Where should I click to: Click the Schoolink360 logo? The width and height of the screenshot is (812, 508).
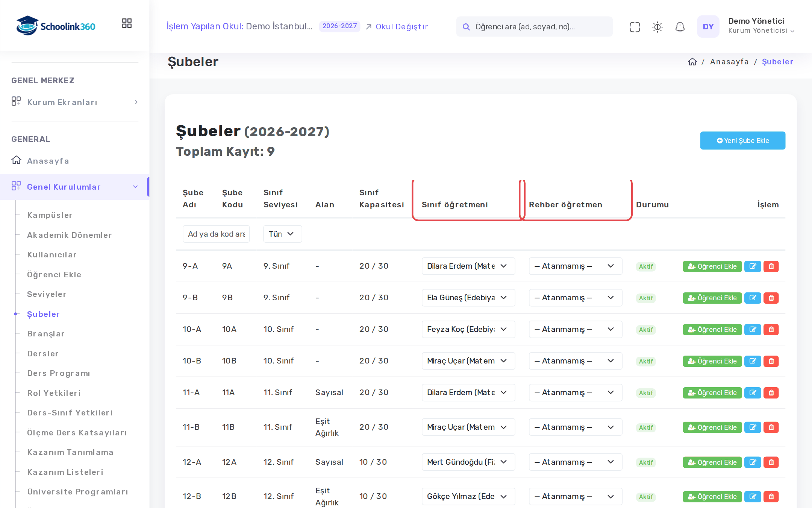tap(56, 26)
